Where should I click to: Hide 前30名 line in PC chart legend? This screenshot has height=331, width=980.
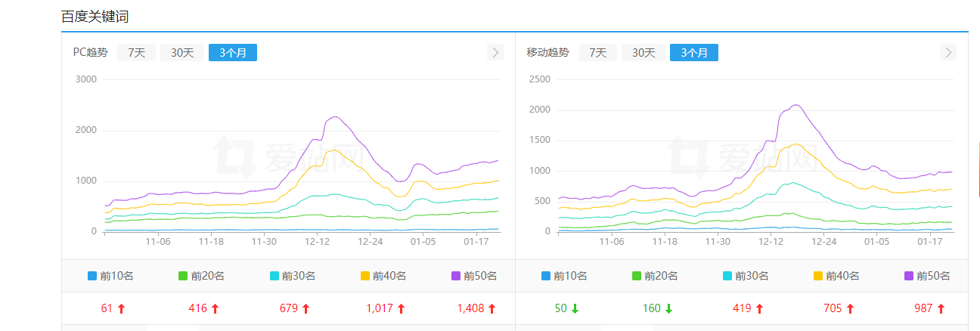point(292,276)
